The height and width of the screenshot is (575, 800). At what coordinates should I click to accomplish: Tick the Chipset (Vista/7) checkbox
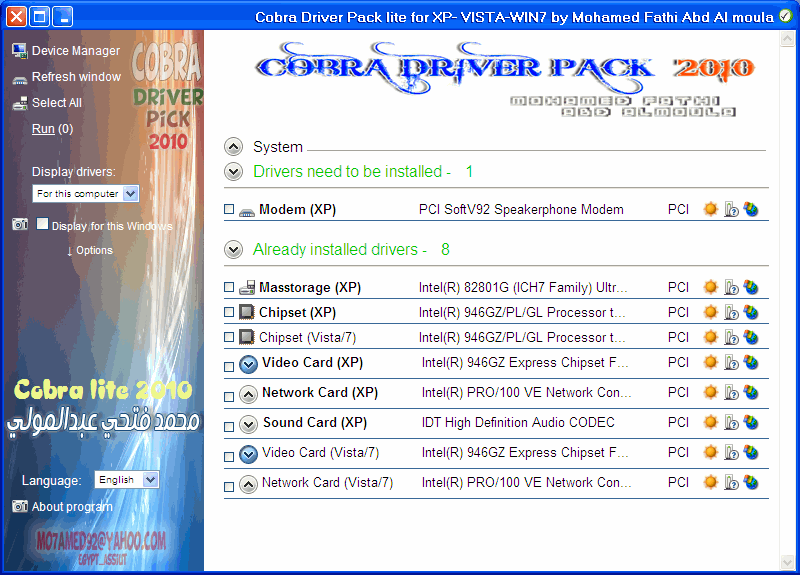[229, 337]
